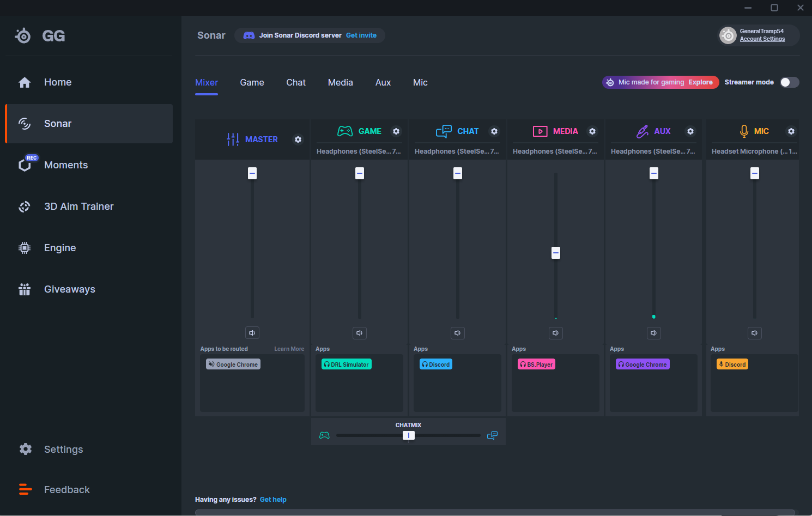Open the Game channel settings gear
The image size is (812, 516).
tap(396, 131)
